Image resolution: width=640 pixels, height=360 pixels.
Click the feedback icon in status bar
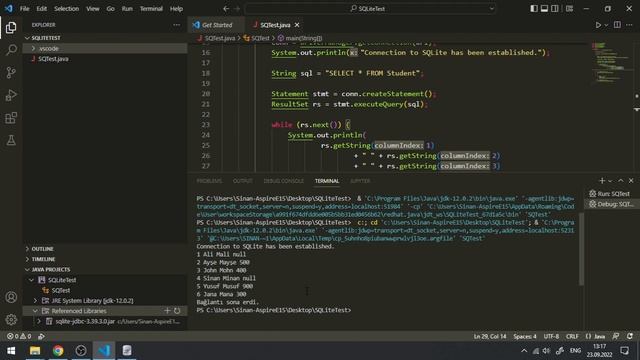(x=616, y=336)
